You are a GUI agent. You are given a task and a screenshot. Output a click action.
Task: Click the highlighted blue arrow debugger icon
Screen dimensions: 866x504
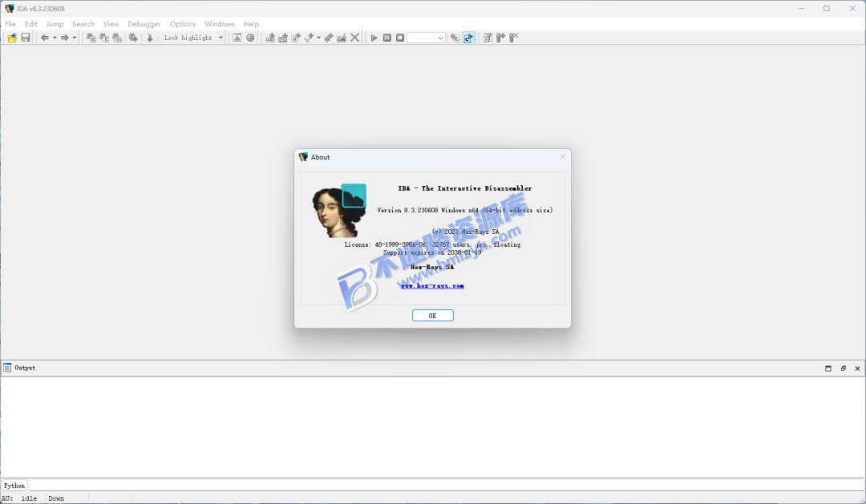(x=468, y=38)
